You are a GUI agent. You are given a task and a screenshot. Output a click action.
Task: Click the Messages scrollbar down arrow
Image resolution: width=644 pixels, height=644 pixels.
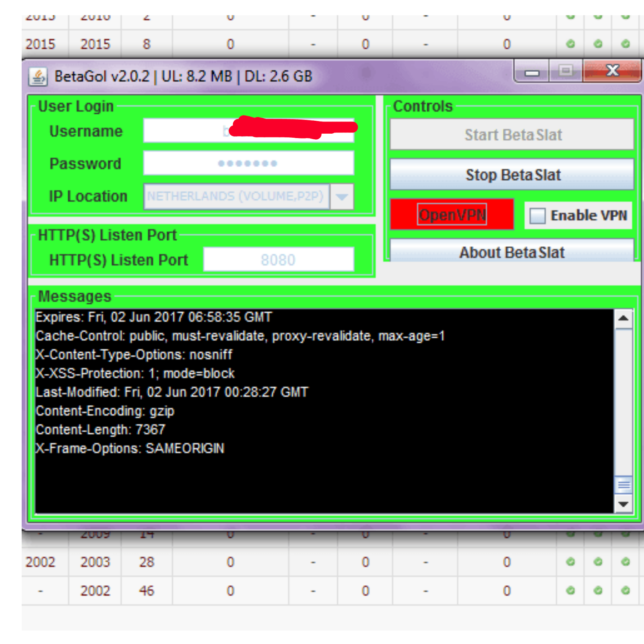click(623, 504)
